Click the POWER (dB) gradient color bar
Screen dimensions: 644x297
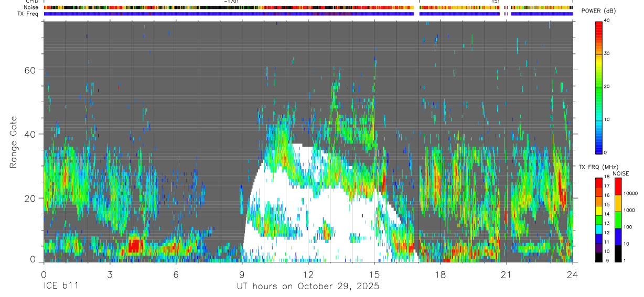pyautogui.click(x=598, y=87)
